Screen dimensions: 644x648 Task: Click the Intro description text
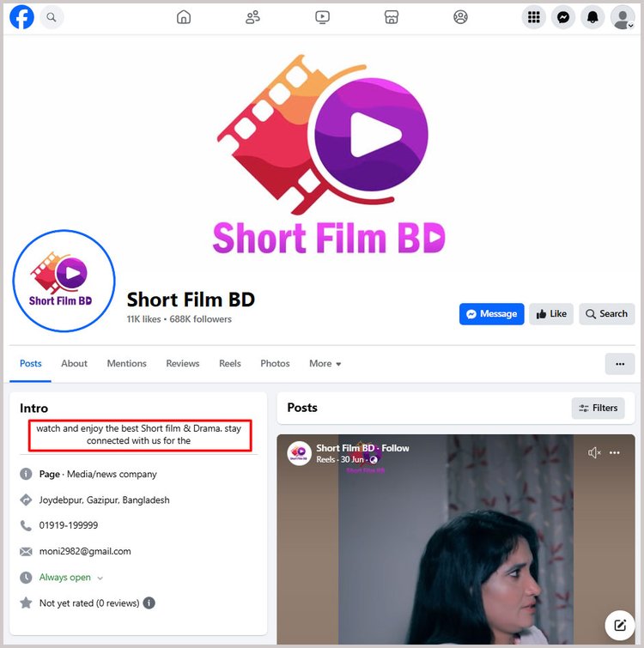[x=139, y=435]
